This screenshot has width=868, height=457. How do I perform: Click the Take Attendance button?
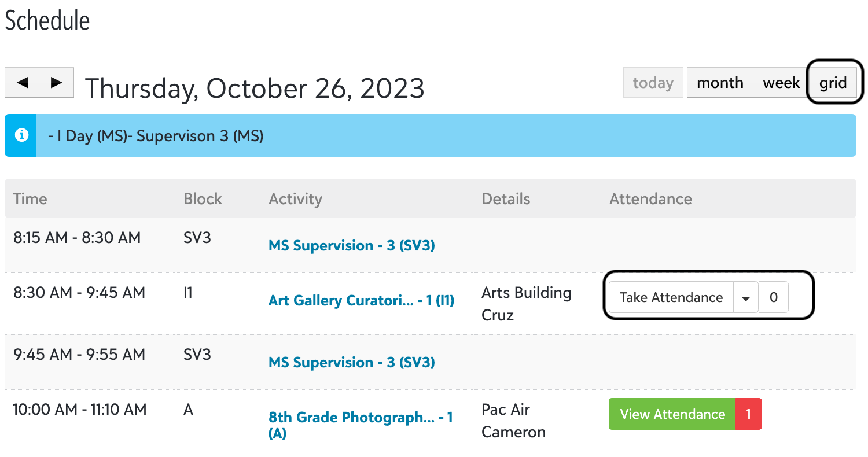[x=671, y=298]
